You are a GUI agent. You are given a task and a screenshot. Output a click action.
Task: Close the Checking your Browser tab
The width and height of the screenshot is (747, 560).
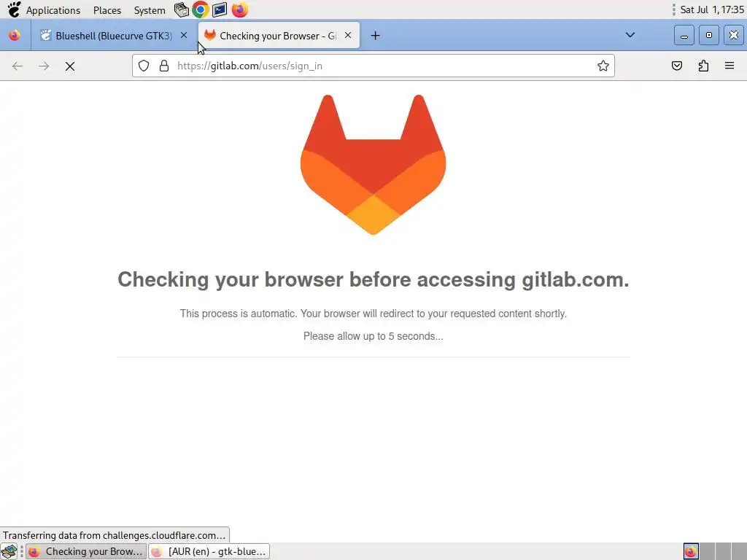(348, 35)
